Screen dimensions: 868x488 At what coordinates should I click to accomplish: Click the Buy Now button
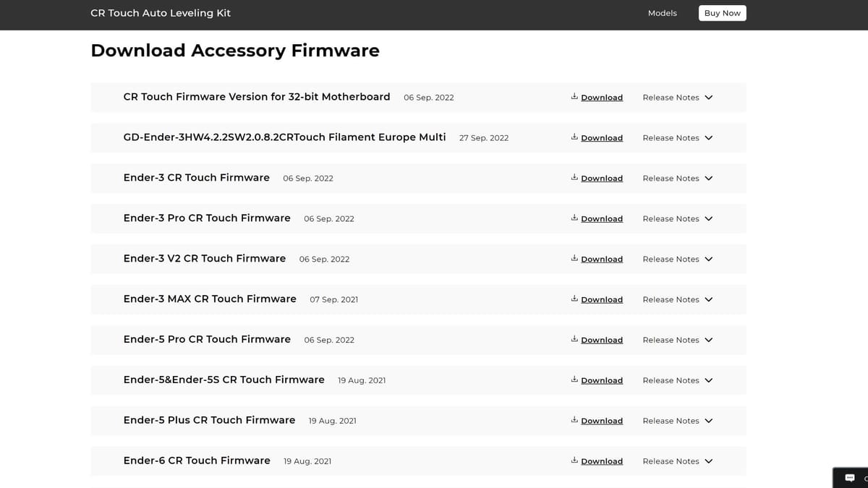722,13
